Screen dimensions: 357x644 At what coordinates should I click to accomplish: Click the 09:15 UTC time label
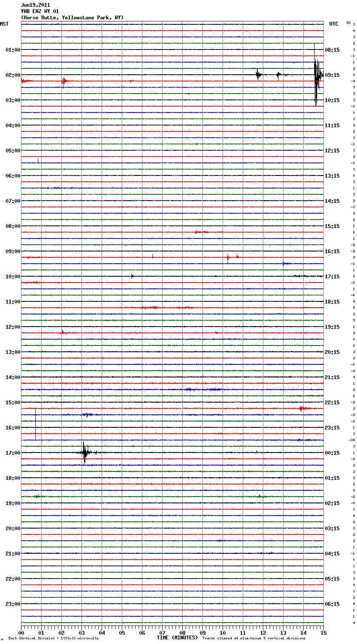(332, 75)
